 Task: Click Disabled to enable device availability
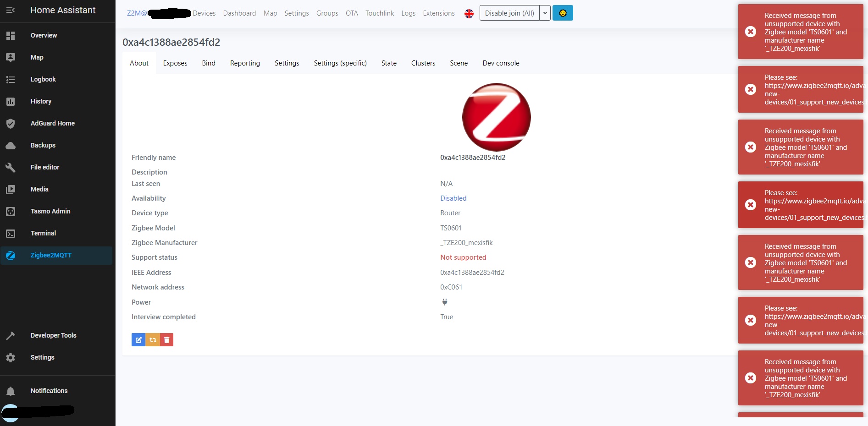pyautogui.click(x=453, y=198)
